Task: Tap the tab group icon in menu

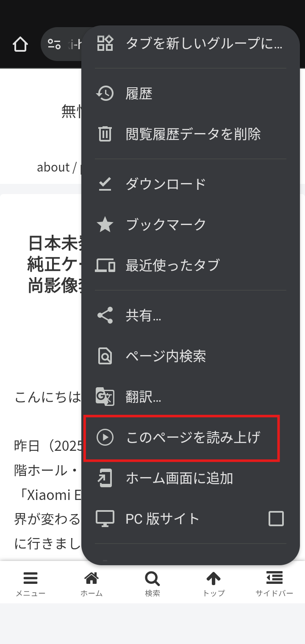Action: [x=105, y=43]
